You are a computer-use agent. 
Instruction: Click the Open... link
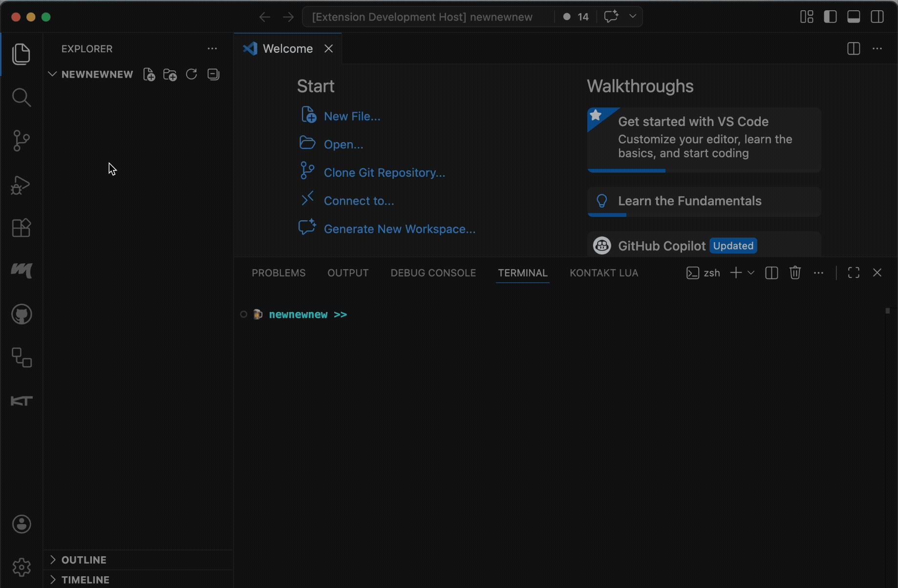pos(343,144)
